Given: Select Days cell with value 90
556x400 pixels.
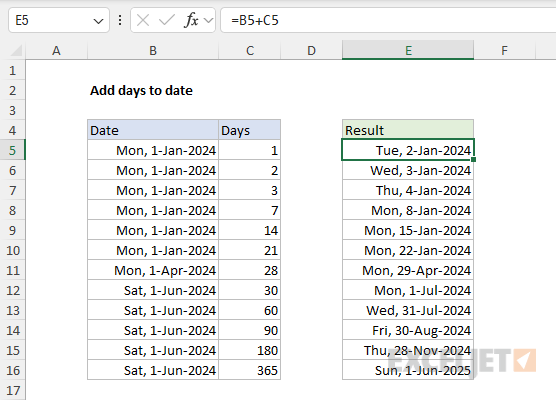Looking at the screenshot, I should tap(250, 330).
